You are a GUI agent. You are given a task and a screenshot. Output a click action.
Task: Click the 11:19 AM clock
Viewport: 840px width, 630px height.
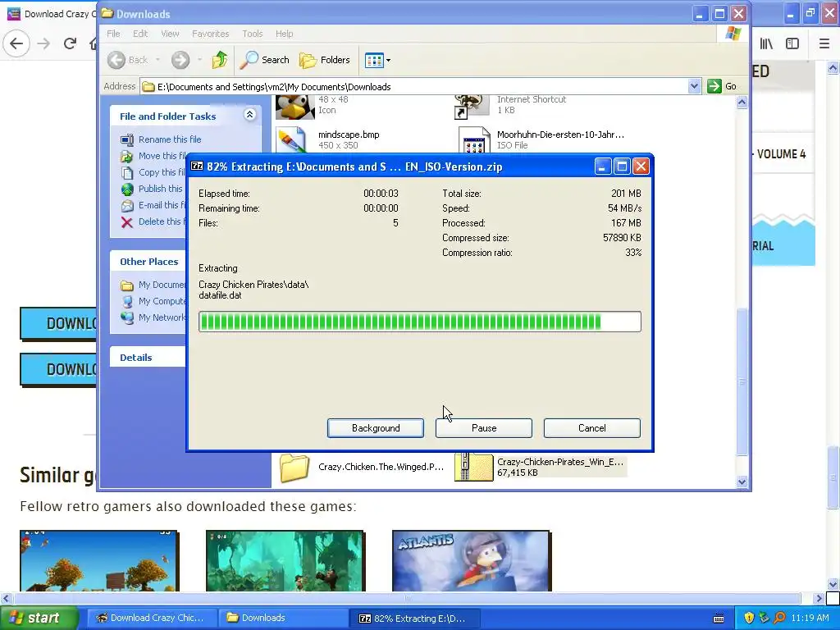[810, 618]
